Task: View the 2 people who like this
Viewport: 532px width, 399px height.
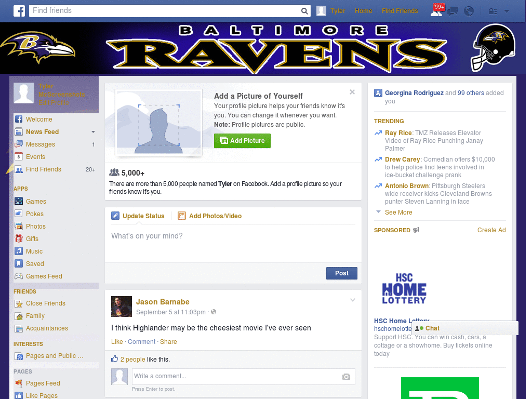Action: click(132, 360)
